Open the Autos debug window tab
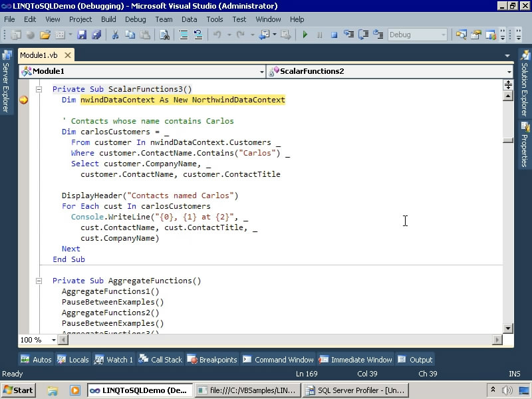This screenshot has width=532, height=399. [36, 360]
